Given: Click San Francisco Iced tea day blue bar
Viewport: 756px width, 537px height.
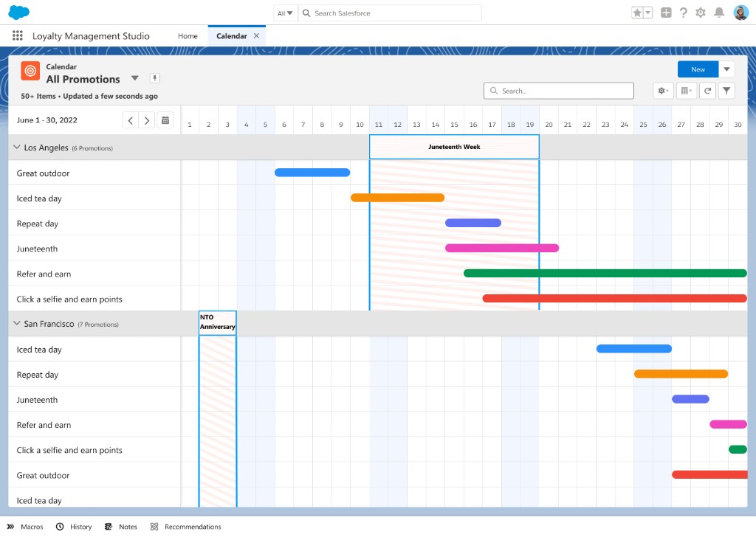Looking at the screenshot, I should coord(634,349).
